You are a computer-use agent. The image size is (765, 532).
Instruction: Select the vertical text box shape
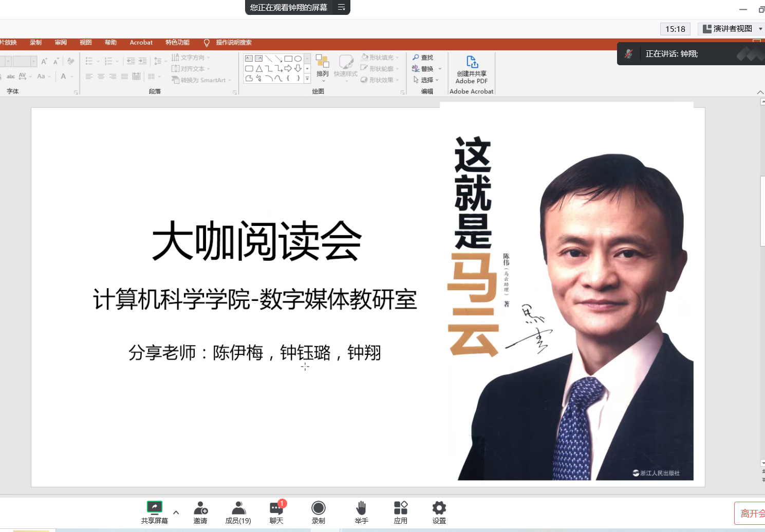point(259,59)
